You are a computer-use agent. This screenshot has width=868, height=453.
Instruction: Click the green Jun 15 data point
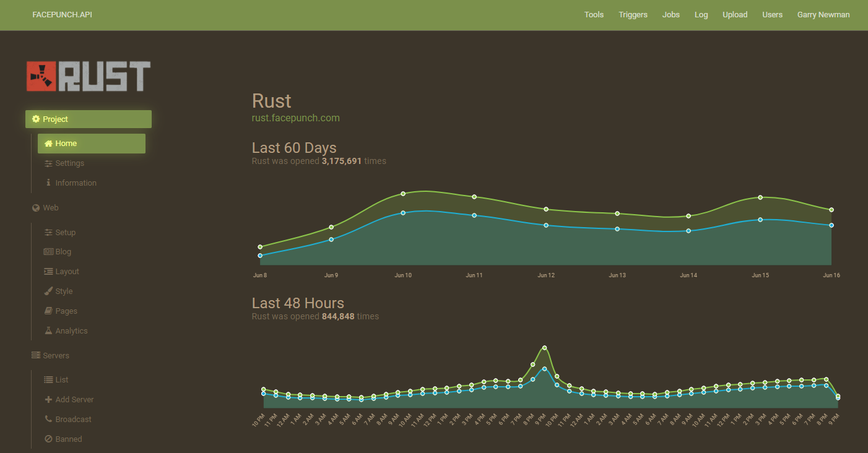pyautogui.click(x=760, y=197)
